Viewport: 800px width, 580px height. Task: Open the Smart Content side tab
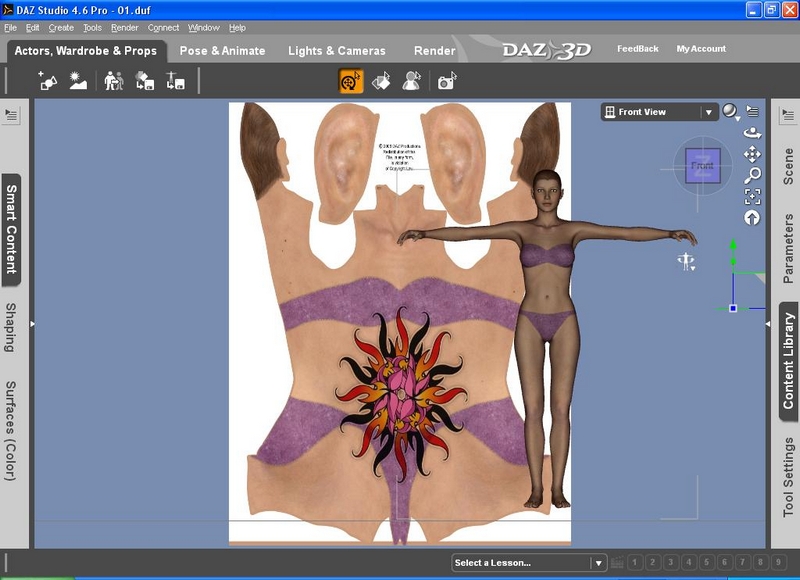[x=12, y=230]
